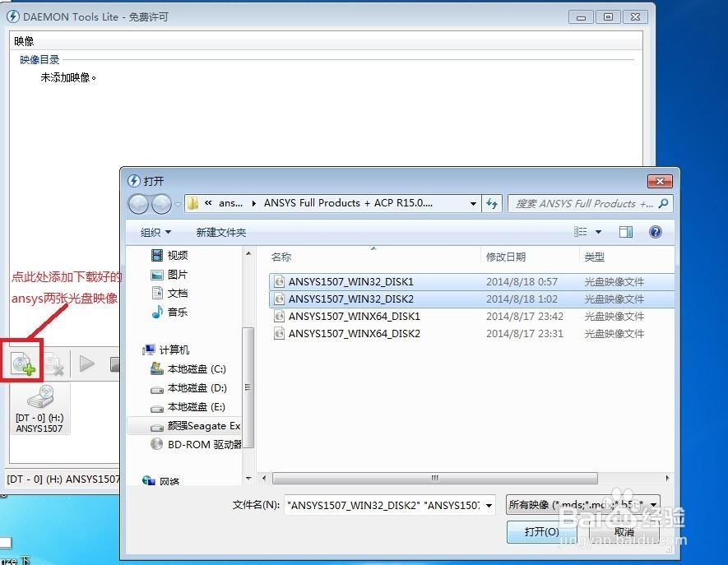Click the magnifier search icon

point(664,203)
